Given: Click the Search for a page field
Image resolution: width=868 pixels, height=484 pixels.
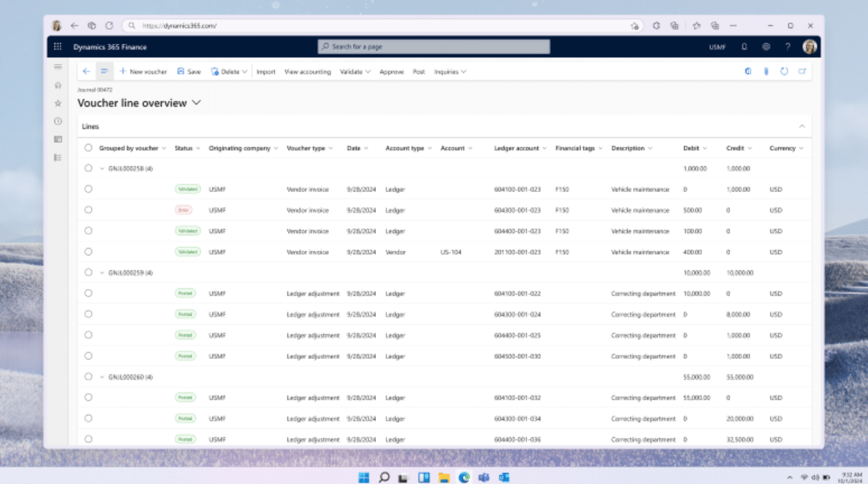Looking at the screenshot, I should [x=434, y=47].
